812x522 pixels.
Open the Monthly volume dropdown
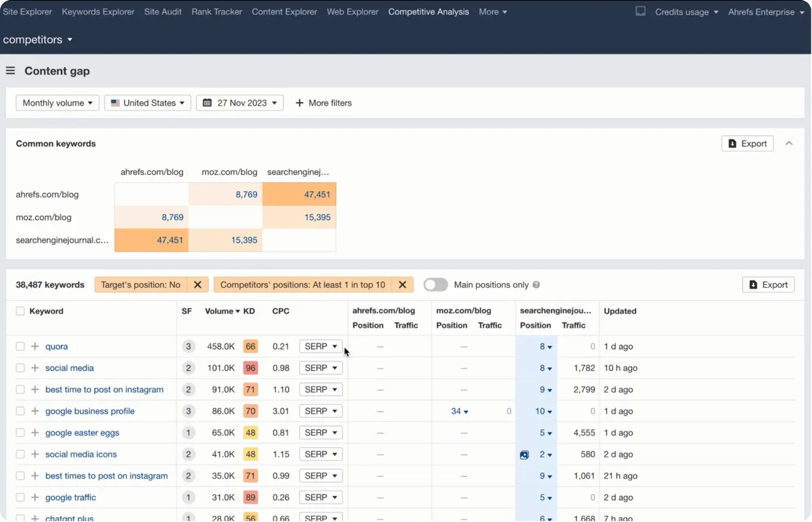point(57,103)
